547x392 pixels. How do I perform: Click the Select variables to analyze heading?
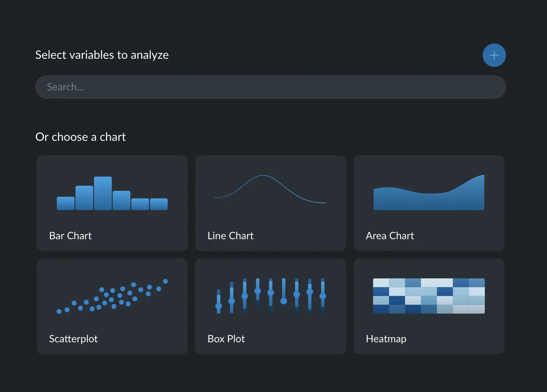pos(102,55)
